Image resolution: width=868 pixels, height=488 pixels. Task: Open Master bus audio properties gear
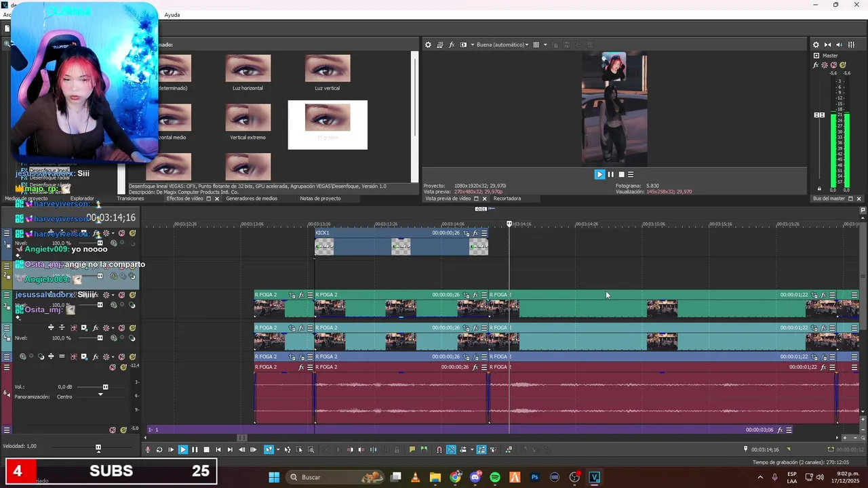click(x=816, y=45)
